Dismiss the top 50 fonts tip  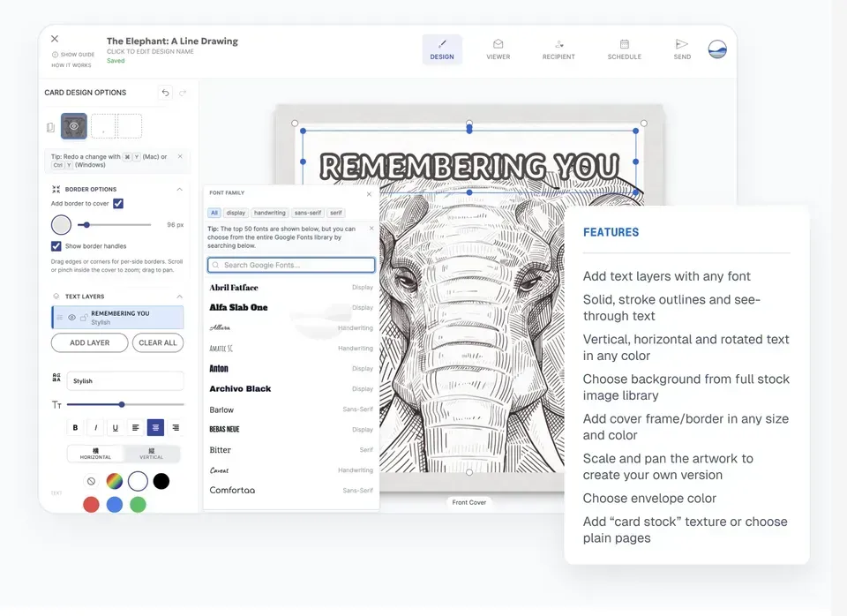tap(371, 229)
